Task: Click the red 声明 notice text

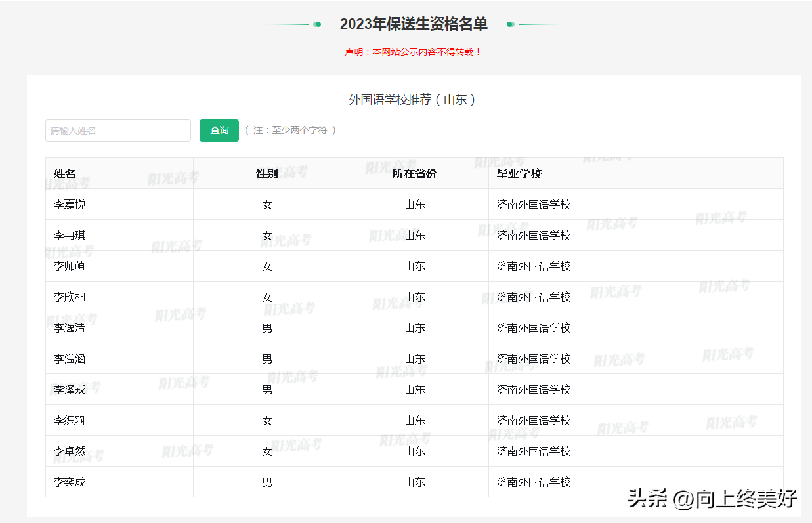Action: [414, 52]
